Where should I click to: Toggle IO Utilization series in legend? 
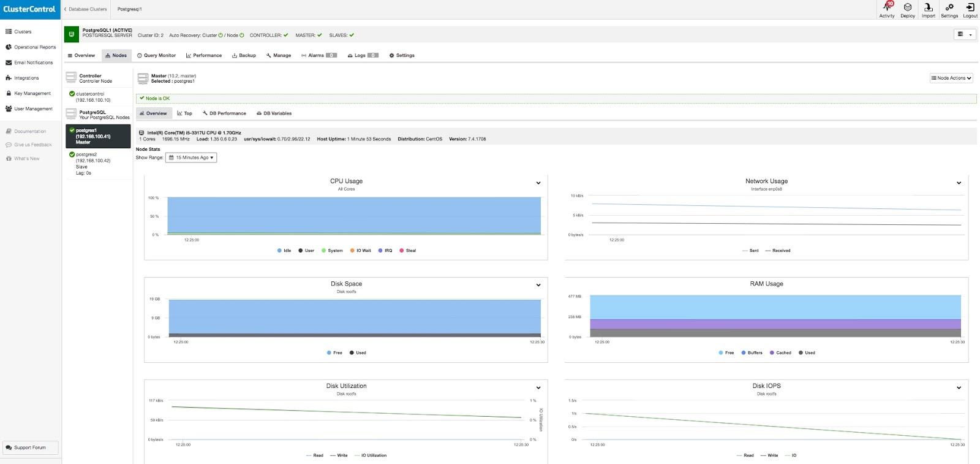(x=371, y=455)
